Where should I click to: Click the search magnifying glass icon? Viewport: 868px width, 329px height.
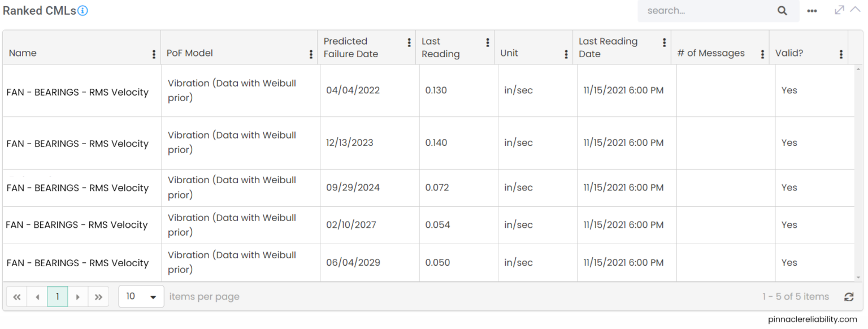point(782,11)
